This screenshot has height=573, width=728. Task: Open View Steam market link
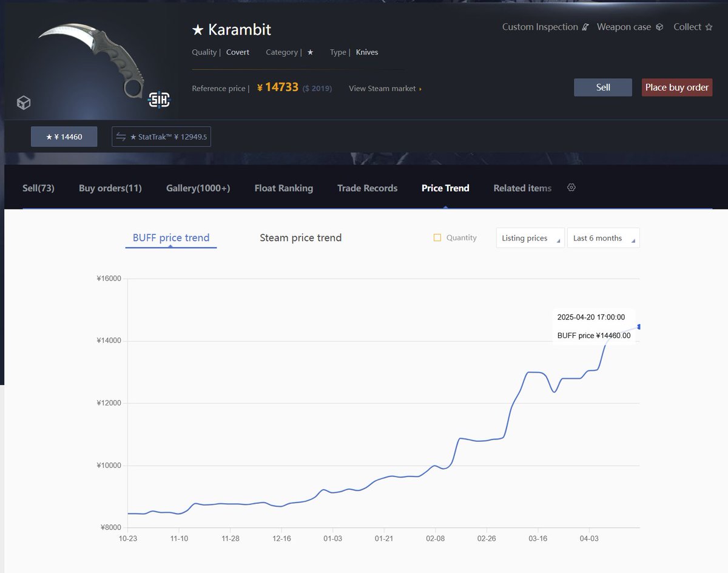pos(385,89)
